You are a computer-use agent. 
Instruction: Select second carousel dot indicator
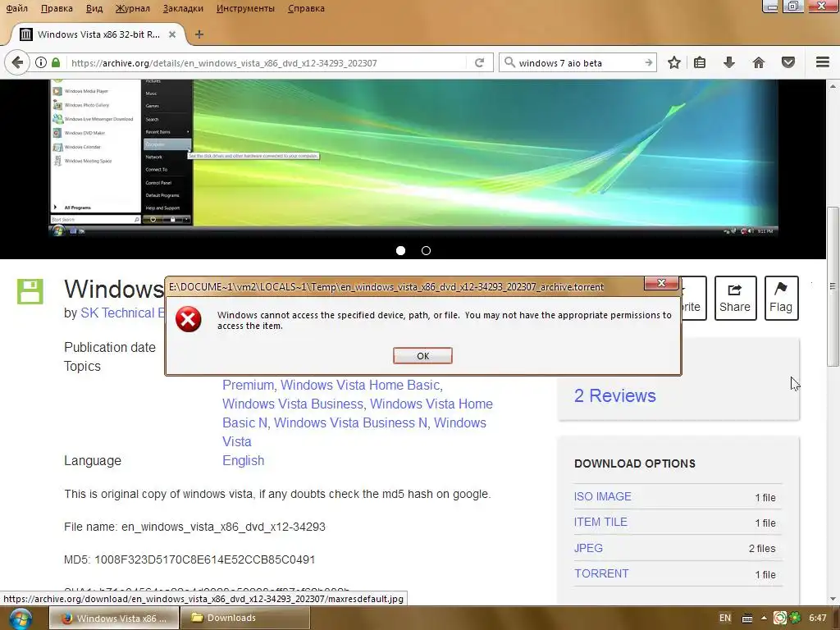426,250
